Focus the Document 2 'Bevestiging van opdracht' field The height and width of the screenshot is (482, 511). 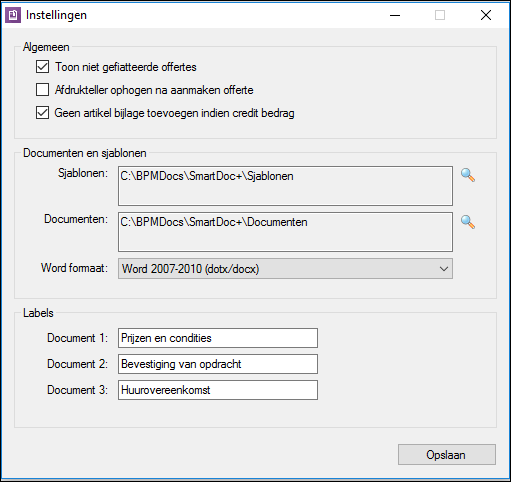click(218, 364)
